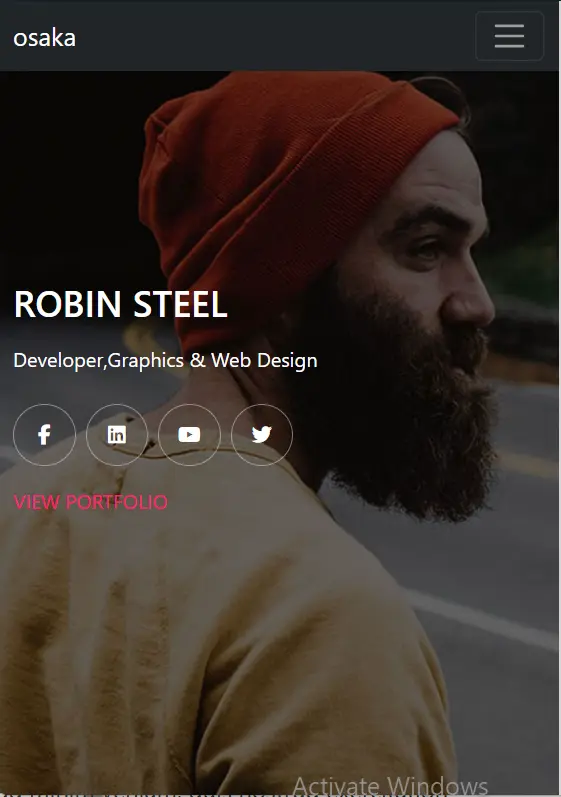Image resolution: width=561 pixels, height=797 pixels.
Task: Click the words Web Design in subtitle
Action: point(264,360)
